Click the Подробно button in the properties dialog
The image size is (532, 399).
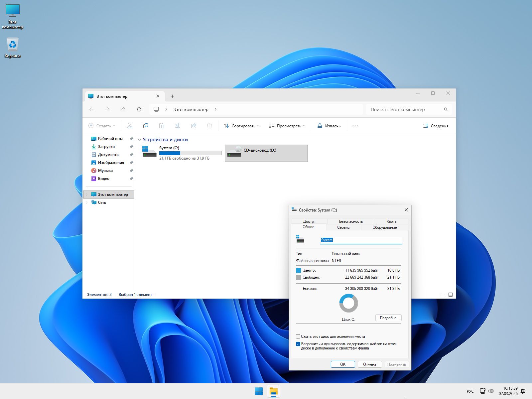click(x=388, y=318)
